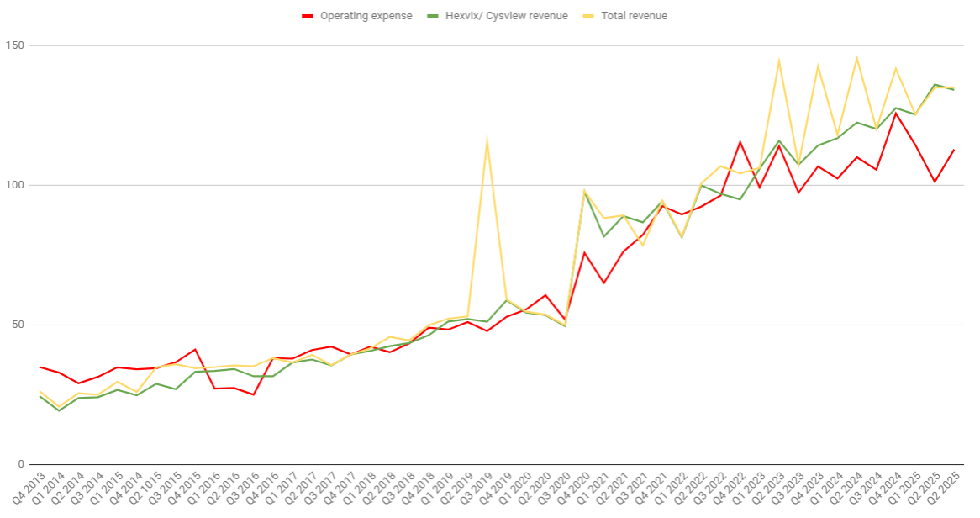Image resolution: width=980 pixels, height=518 pixels.
Task: Click the Total revenue peak at Q2 2023
Action: pyautogui.click(x=779, y=61)
